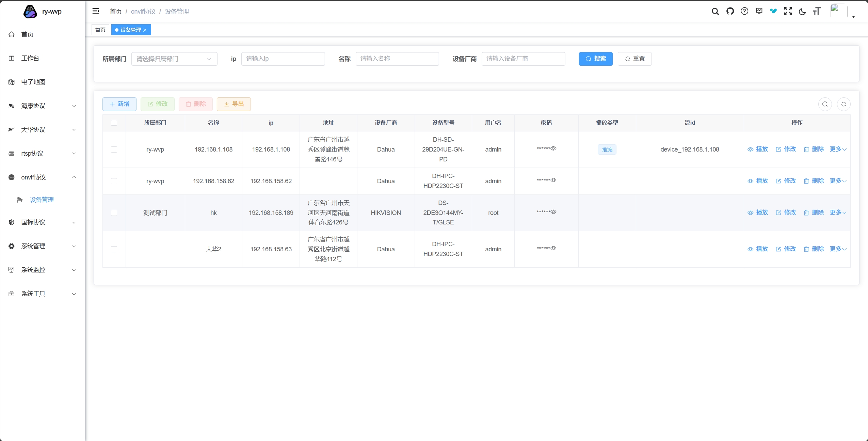Open the header search magnifier icon
The image size is (868, 441).
715,11
